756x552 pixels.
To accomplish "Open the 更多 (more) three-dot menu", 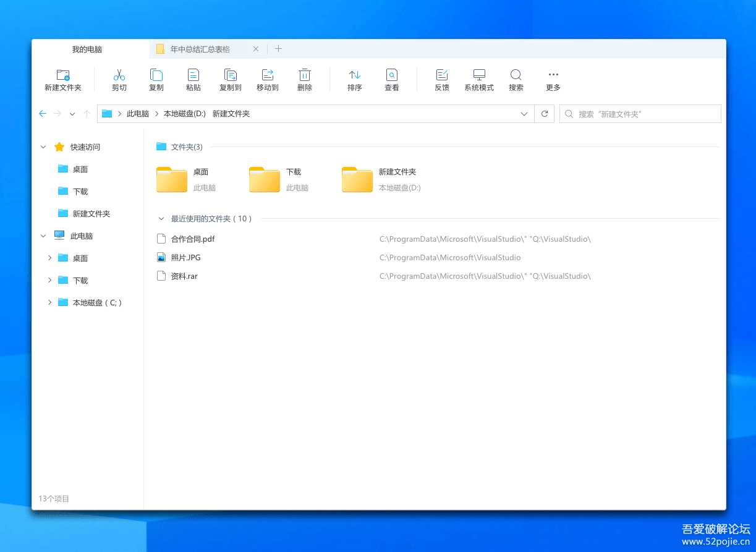I will coord(553,75).
